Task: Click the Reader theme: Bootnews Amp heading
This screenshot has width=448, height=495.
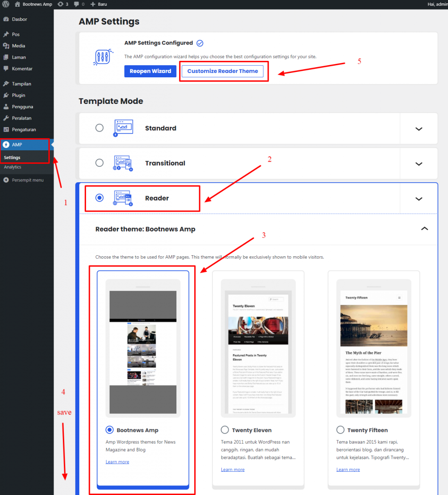Action: [145, 229]
